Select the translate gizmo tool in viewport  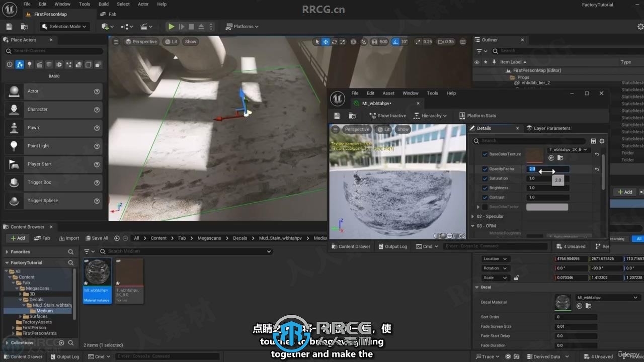326,42
